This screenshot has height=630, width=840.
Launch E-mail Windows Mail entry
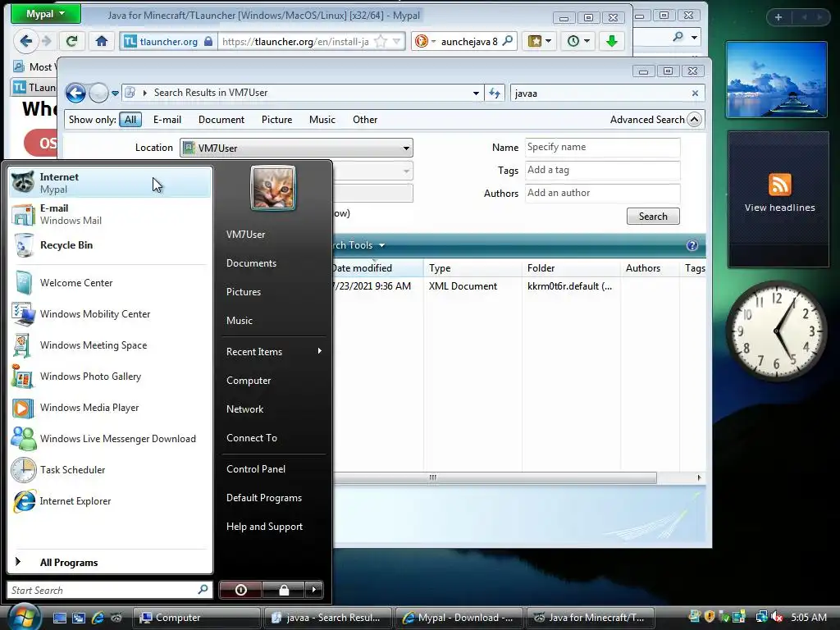point(110,214)
